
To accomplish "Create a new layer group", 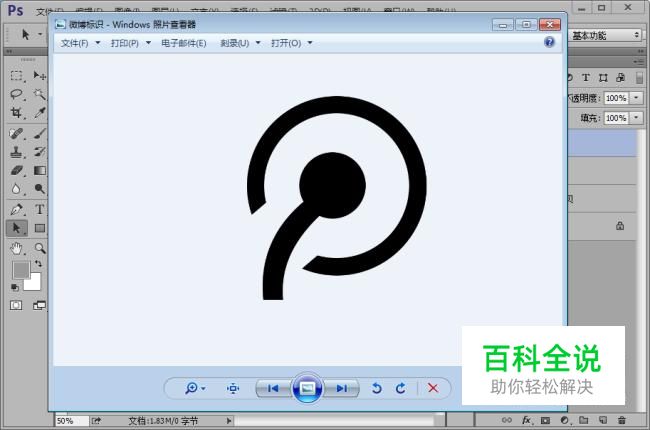I will point(584,420).
